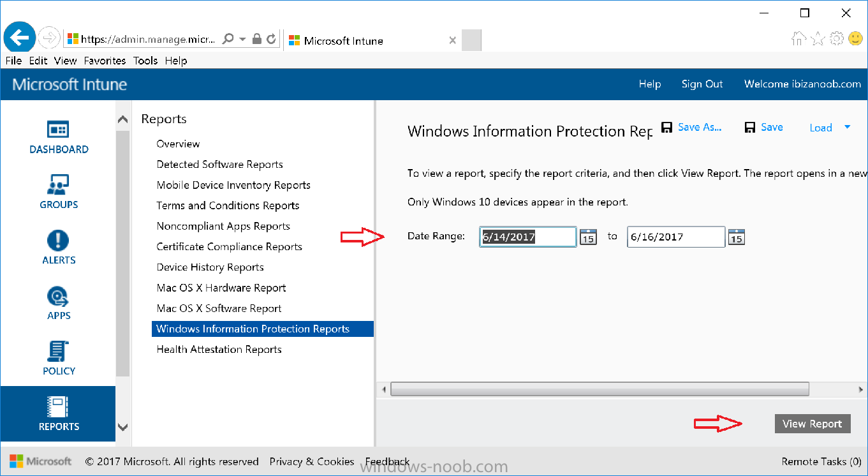Viewport: 868px width, 476px height.
Task: Open Remote Tasks (0) in footer
Action: (821, 461)
